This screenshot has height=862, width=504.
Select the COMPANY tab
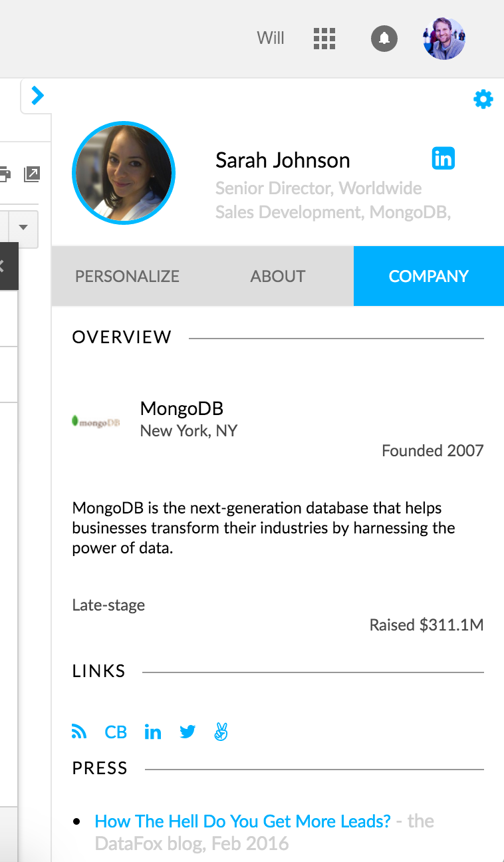pyautogui.click(x=428, y=277)
